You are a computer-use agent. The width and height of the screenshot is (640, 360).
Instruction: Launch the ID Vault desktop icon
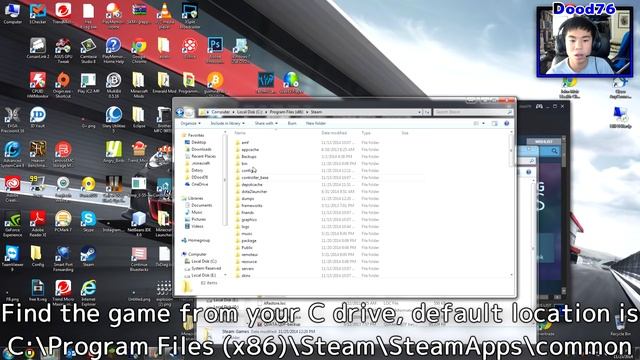pos(38,118)
